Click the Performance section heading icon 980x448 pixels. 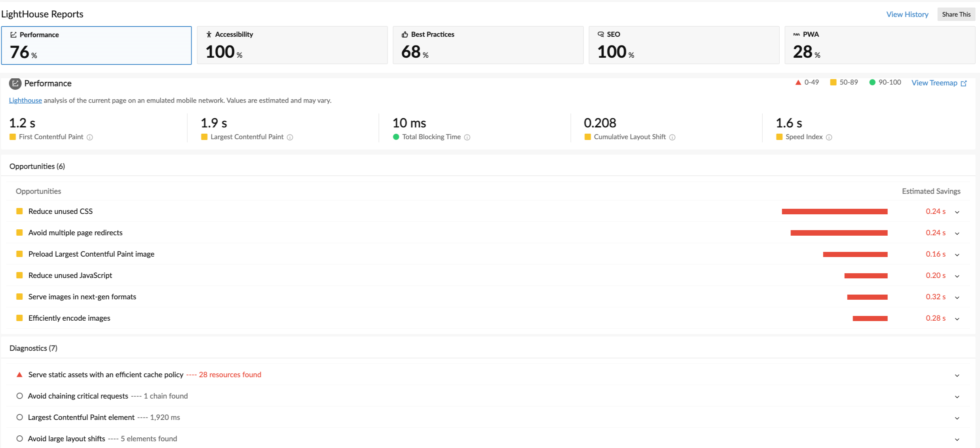coord(15,83)
